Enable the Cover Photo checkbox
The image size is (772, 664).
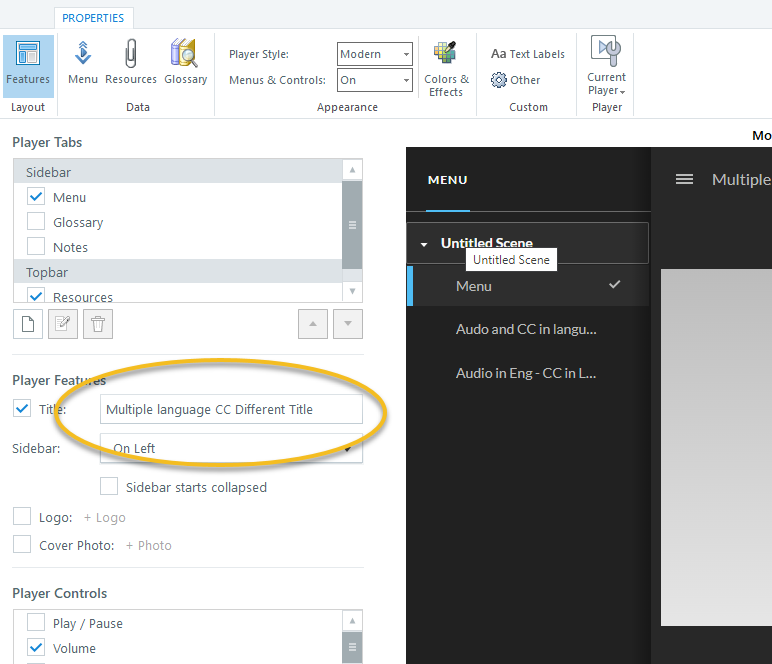(x=22, y=544)
